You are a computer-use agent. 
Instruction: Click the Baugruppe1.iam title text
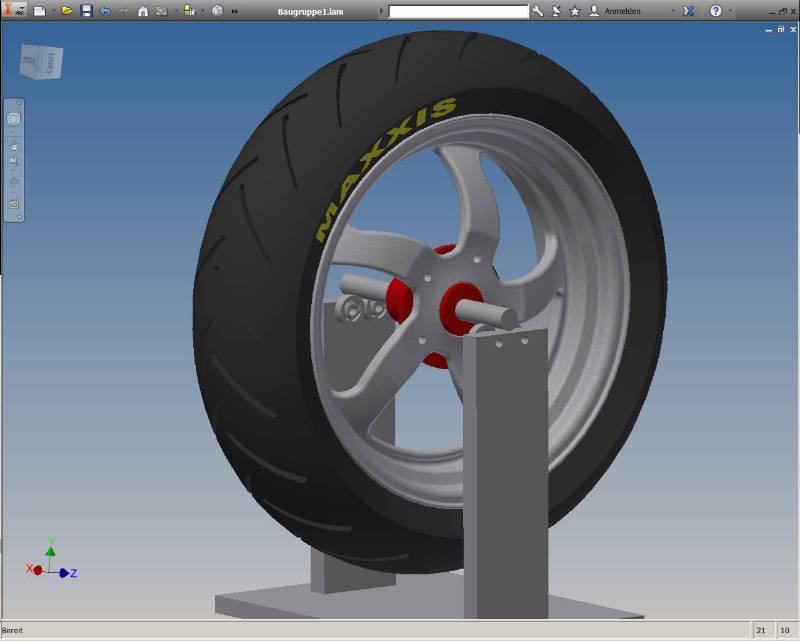tap(310, 12)
